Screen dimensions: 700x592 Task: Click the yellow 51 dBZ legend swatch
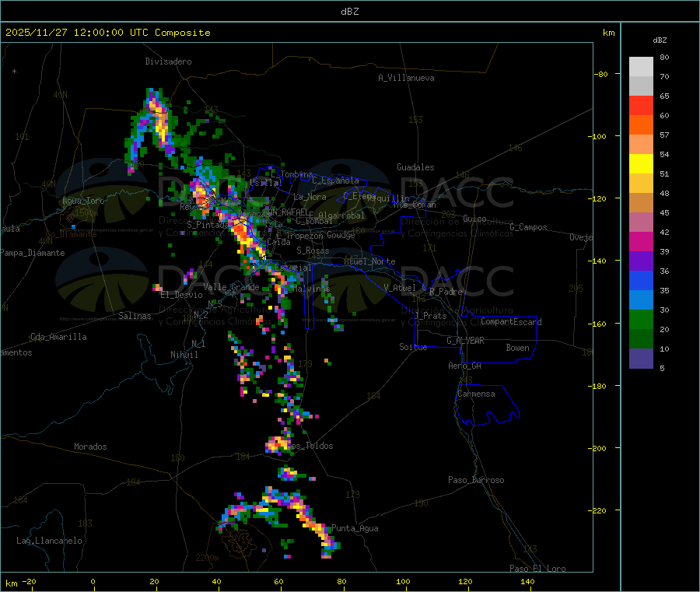tap(641, 164)
